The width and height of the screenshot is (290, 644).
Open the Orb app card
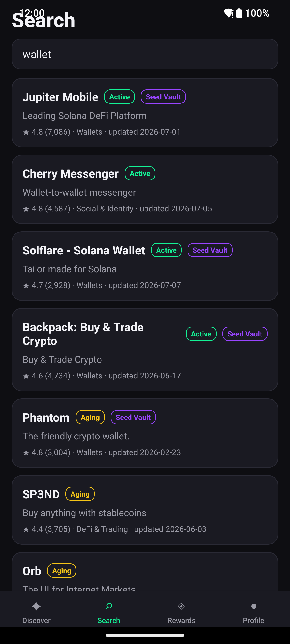pyautogui.click(x=145, y=571)
